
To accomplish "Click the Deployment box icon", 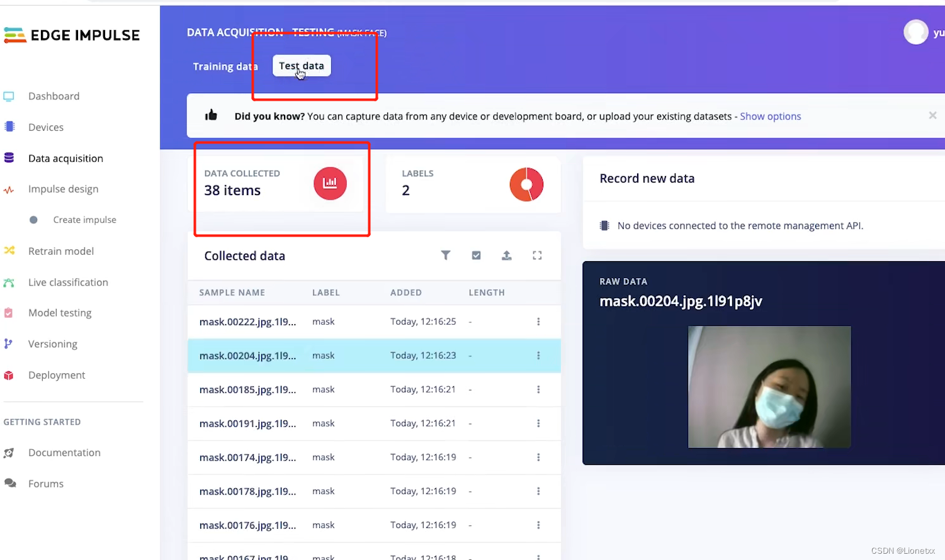I will (x=9, y=375).
